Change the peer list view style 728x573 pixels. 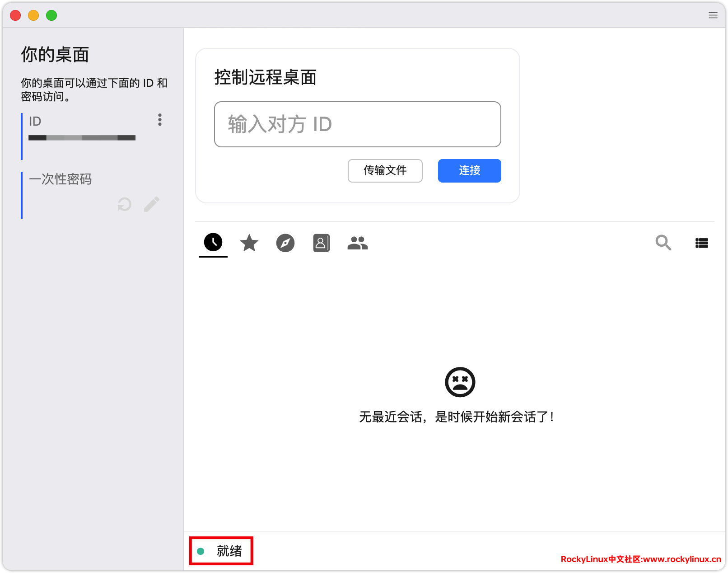point(701,243)
